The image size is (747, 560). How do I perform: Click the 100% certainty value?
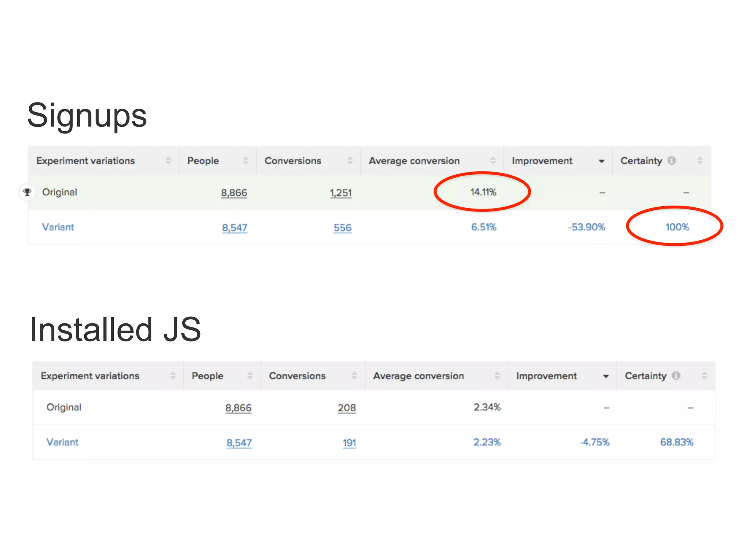tap(677, 227)
